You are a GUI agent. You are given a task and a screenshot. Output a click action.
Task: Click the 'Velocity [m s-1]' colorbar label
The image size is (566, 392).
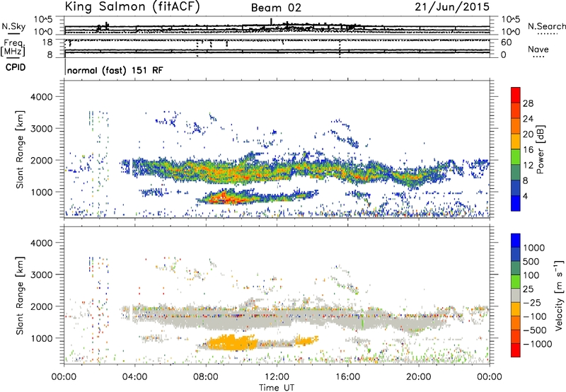click(x=559, y=295)
